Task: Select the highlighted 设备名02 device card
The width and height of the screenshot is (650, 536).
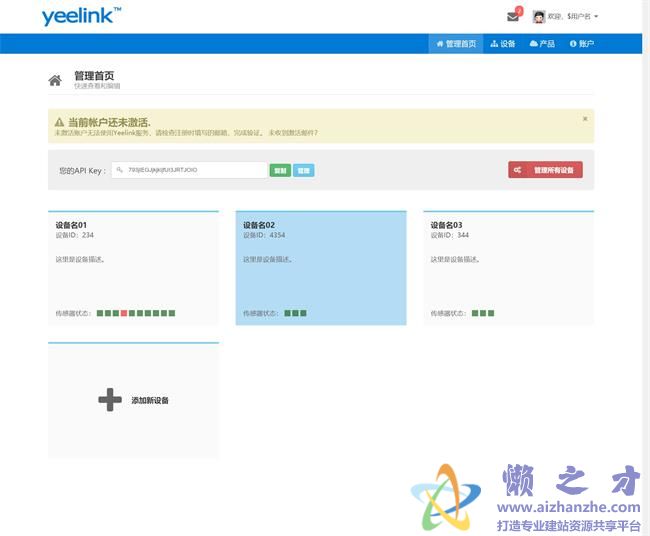Action: tap(320, 268)
